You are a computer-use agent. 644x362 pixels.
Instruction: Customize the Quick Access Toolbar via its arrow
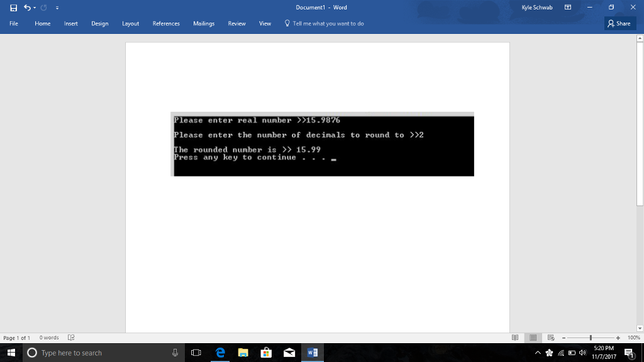[x=56, y=8]
